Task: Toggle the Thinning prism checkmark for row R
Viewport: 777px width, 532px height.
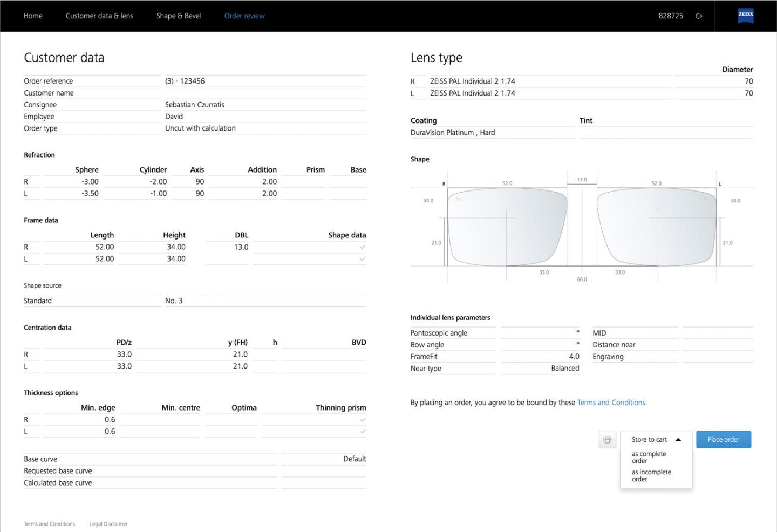Action: point(363,419)
